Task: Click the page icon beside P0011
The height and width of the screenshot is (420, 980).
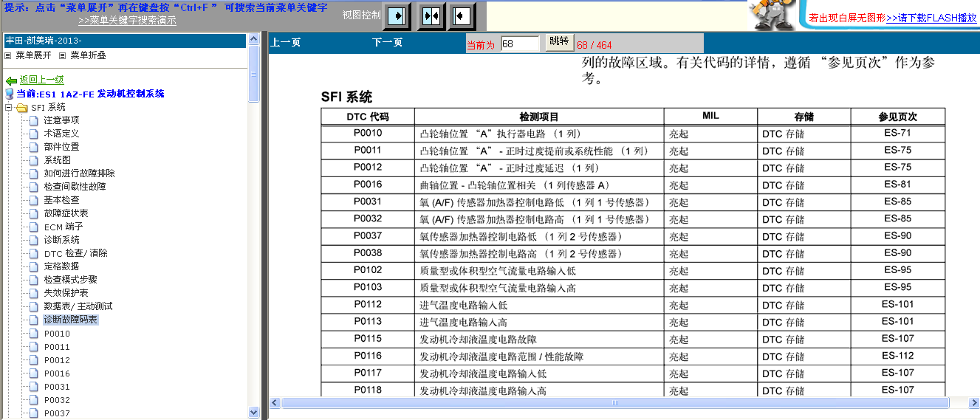Action: [33, 347]
